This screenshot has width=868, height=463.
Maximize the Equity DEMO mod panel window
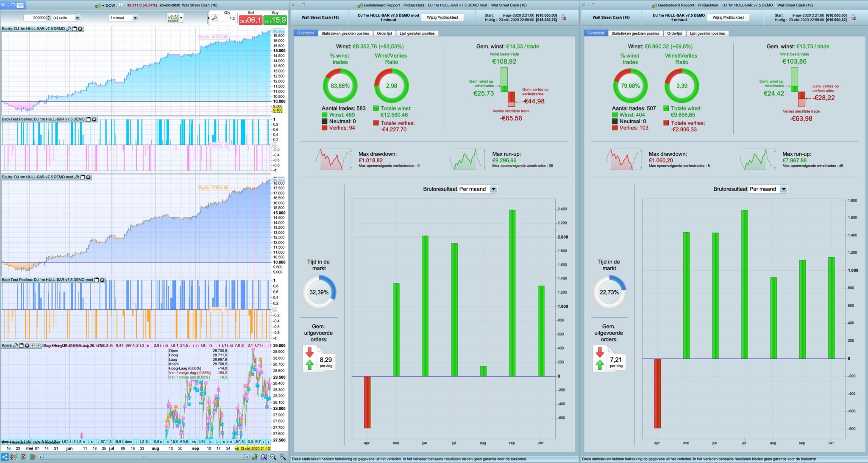click(x=83, y=177)
